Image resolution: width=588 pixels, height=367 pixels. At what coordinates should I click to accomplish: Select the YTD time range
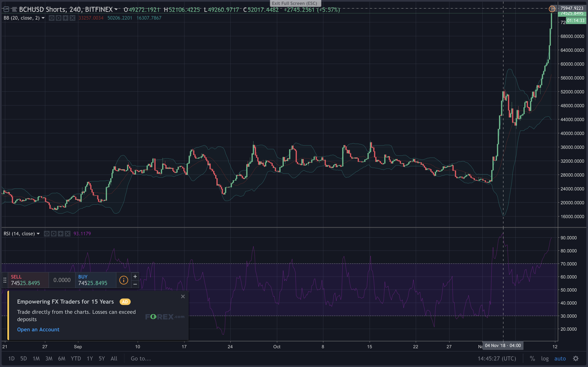click(76, 358)
